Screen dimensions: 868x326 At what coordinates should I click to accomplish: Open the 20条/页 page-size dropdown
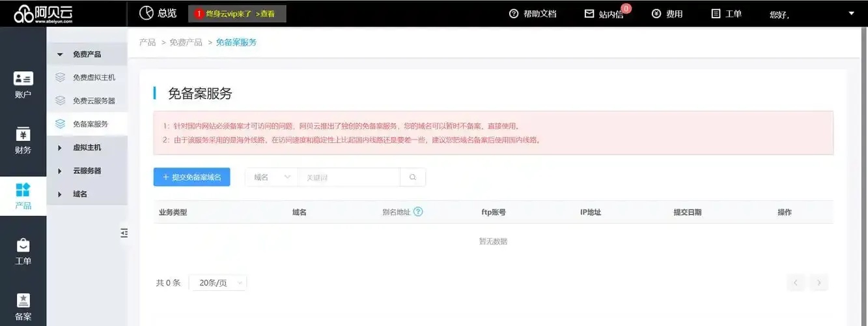[x=218, y=283]
